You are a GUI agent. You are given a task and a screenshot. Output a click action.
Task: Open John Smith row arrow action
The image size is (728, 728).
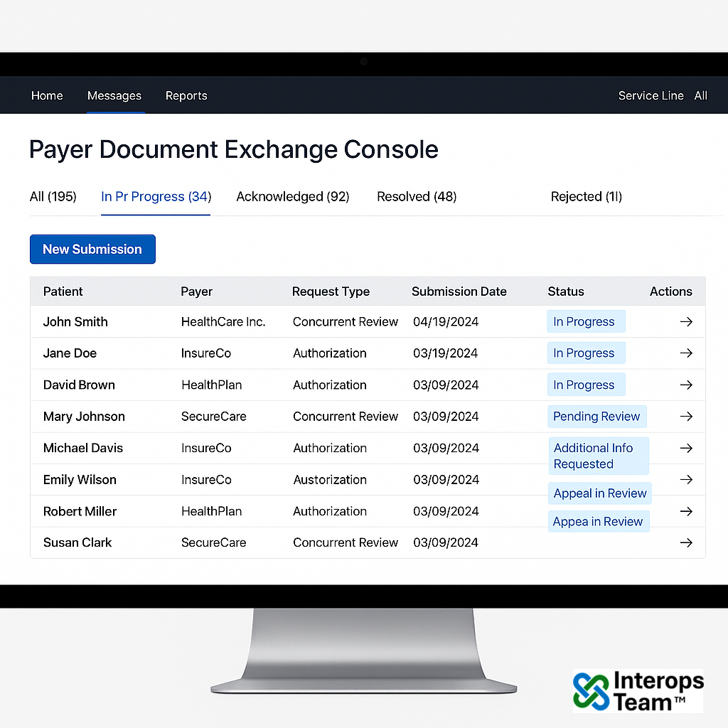686,322
